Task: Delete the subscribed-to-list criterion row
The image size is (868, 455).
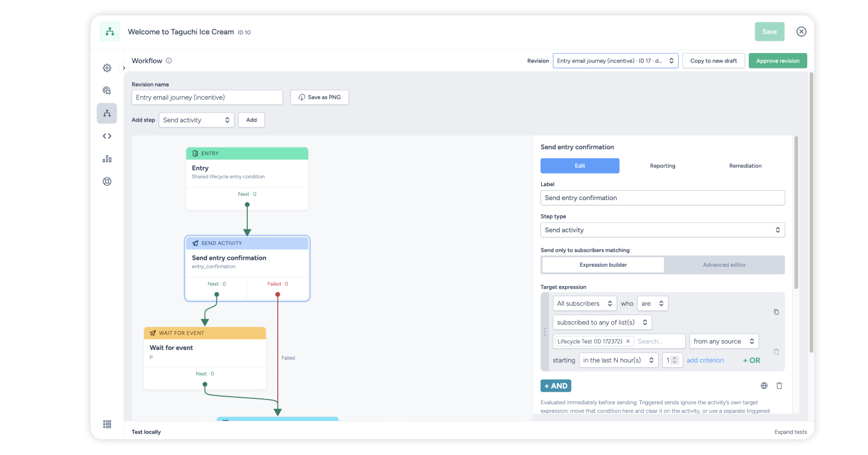Action: pyautogui.click(x=777, y=352)
